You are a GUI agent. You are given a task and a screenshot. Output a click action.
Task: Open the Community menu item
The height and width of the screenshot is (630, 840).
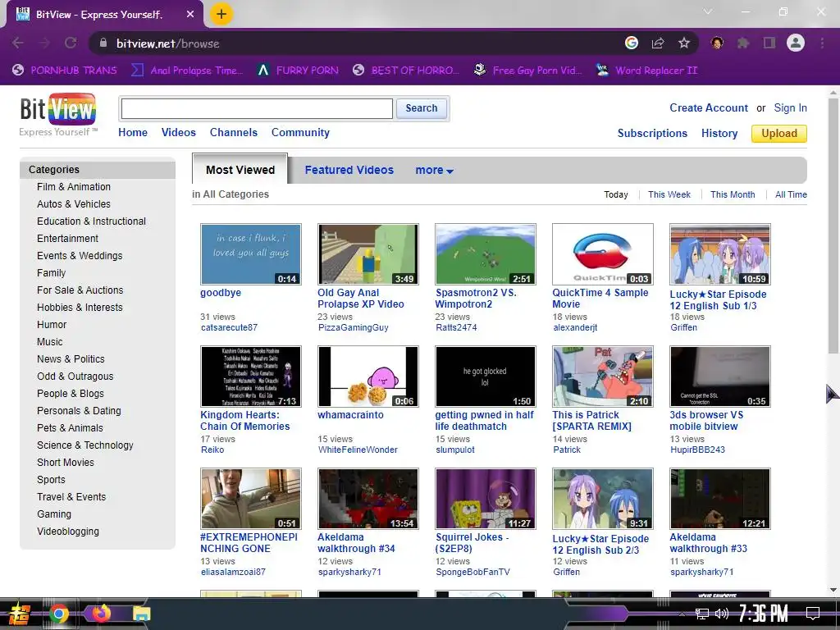tap(300, 132)
